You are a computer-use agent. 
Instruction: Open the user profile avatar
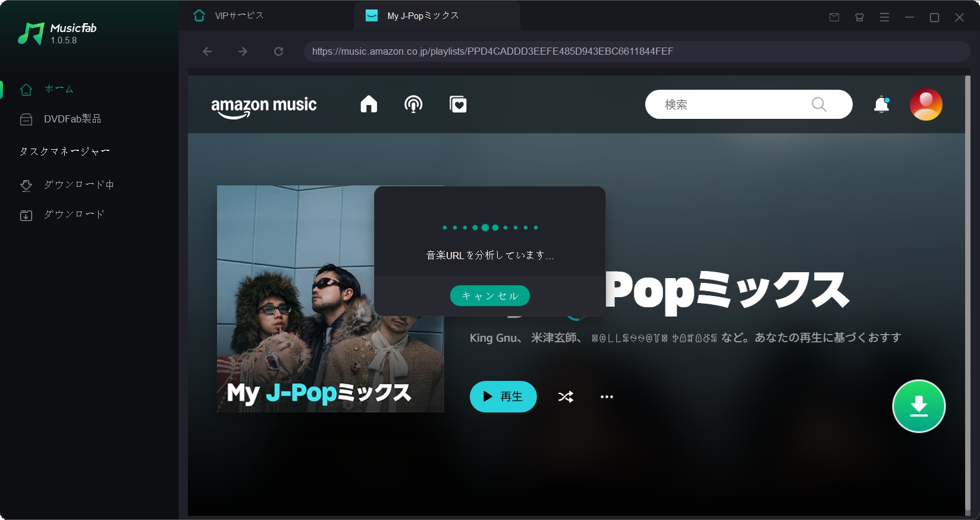[x=926, y=105]
